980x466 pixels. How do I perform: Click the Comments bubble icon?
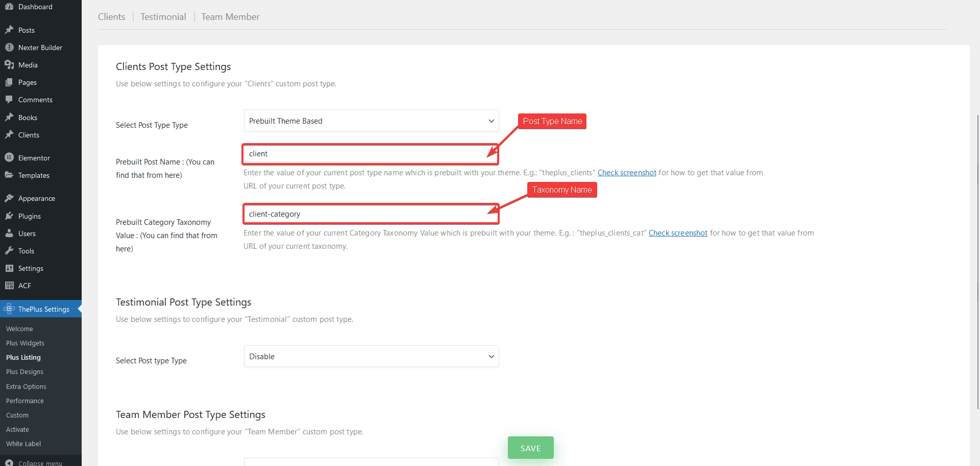(9, 100)
